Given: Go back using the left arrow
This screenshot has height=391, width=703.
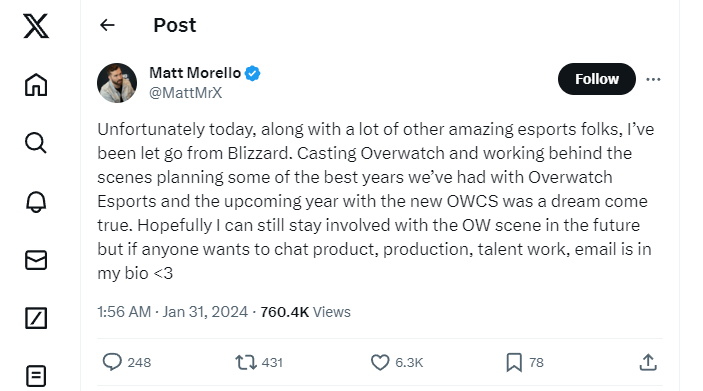Looking at the screenshot, I should coord(107,25).
